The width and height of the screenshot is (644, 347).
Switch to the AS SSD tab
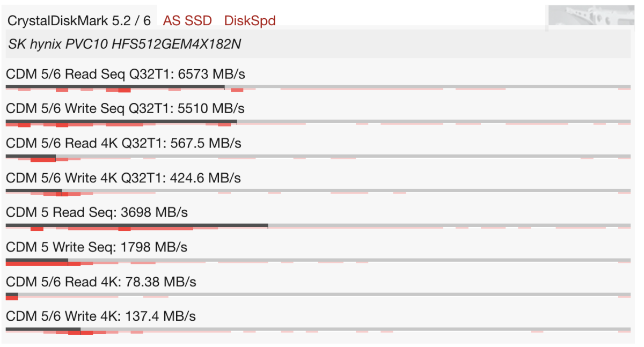click(187, 21)
